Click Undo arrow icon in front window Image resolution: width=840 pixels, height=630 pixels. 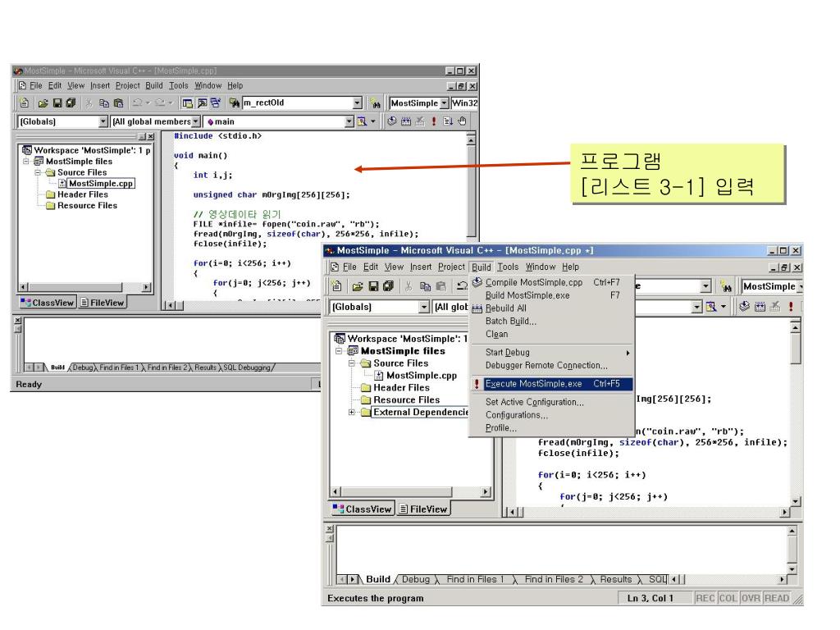pyautogui.click(x=461, y=286)
